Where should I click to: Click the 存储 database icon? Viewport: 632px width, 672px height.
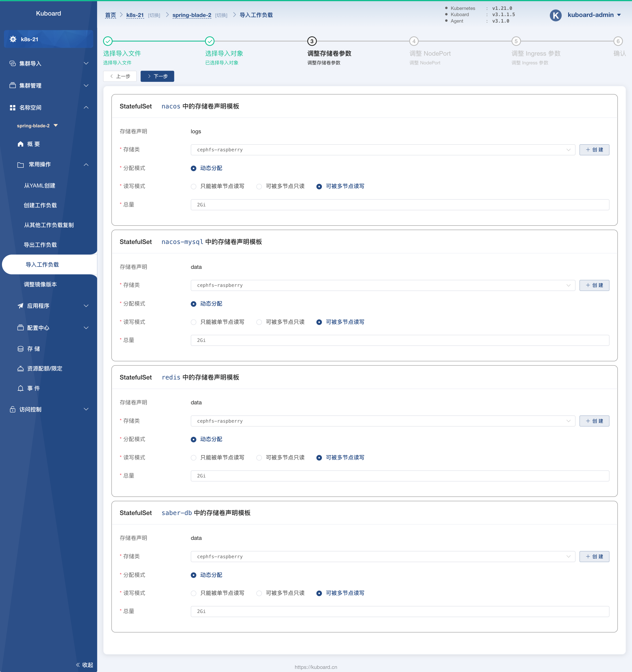(20, 349)
